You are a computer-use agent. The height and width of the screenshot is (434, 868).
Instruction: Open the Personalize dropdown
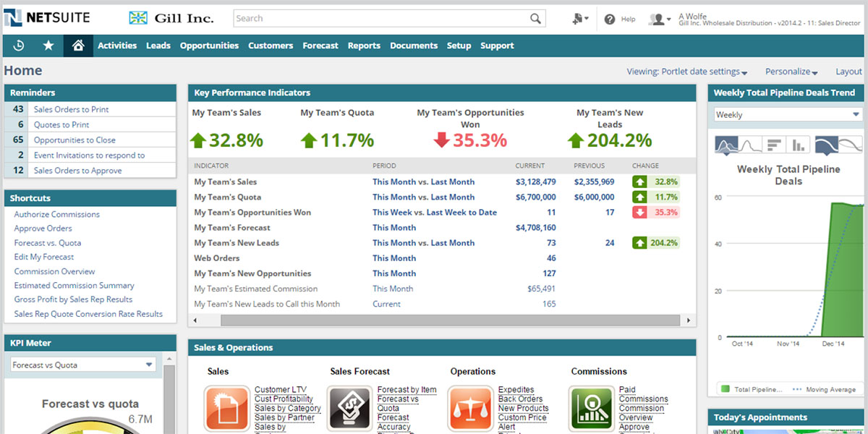point(791,72)
